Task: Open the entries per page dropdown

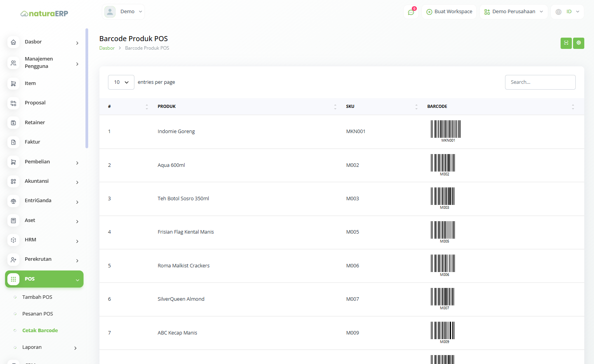Action: [121, 82]
